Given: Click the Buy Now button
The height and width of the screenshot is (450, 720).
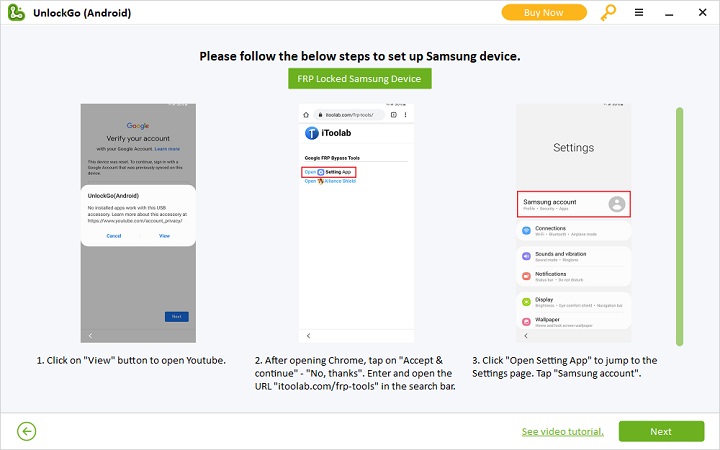Looking at the screenshot, I should point(544,12).
